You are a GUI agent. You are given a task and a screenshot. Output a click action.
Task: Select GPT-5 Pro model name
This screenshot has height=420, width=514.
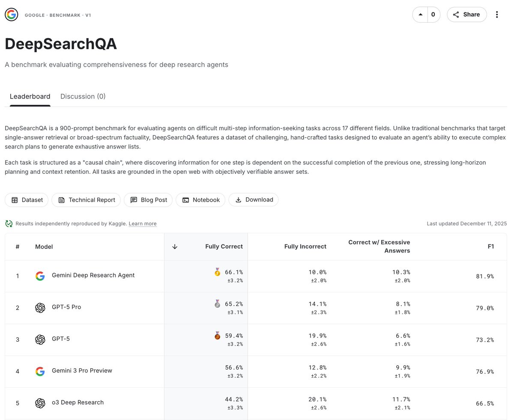pos(66,307)
